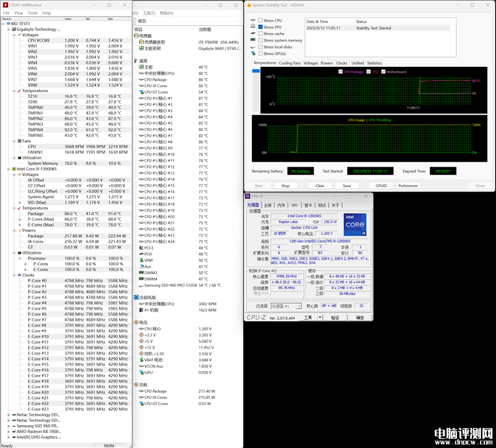Open the CPU-Z tools dropdown arrow
The width and height of the screenshot is (496, 448).
(320, 317)
